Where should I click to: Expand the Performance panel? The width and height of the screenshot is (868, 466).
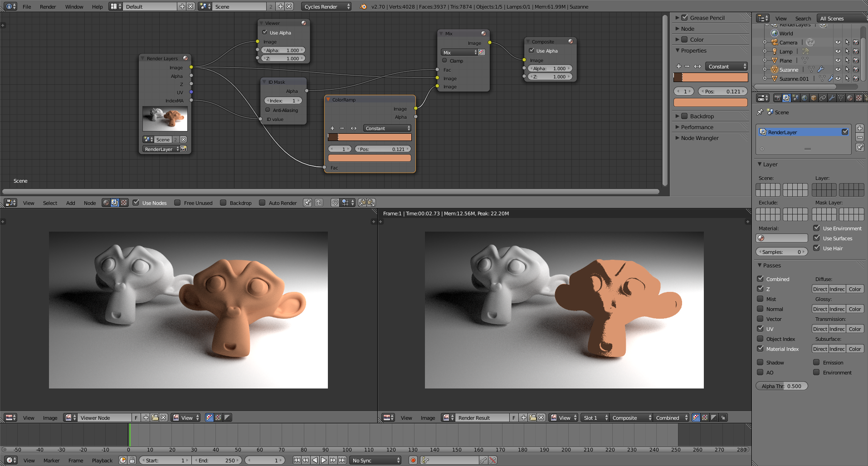677,127
